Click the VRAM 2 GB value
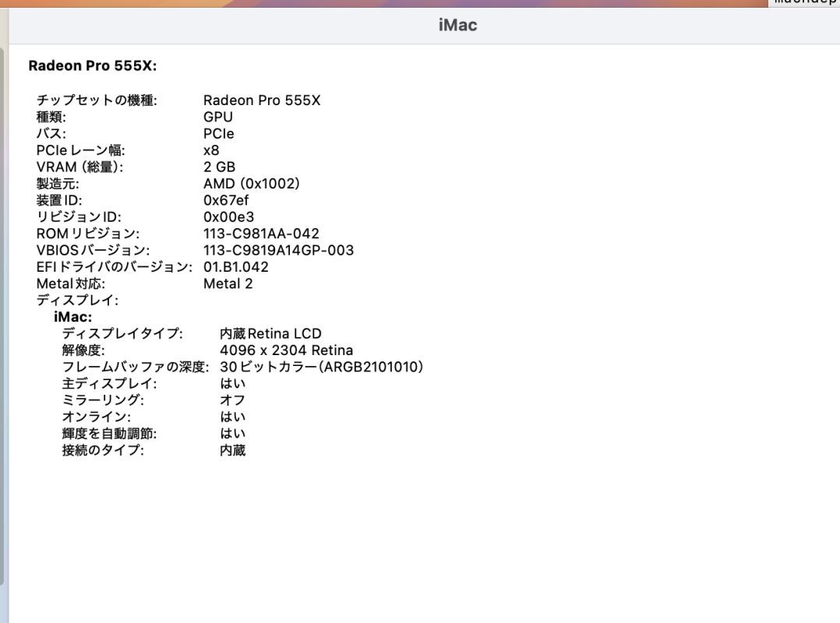Viewport: 840px width, 623px height. click(221, 167)
